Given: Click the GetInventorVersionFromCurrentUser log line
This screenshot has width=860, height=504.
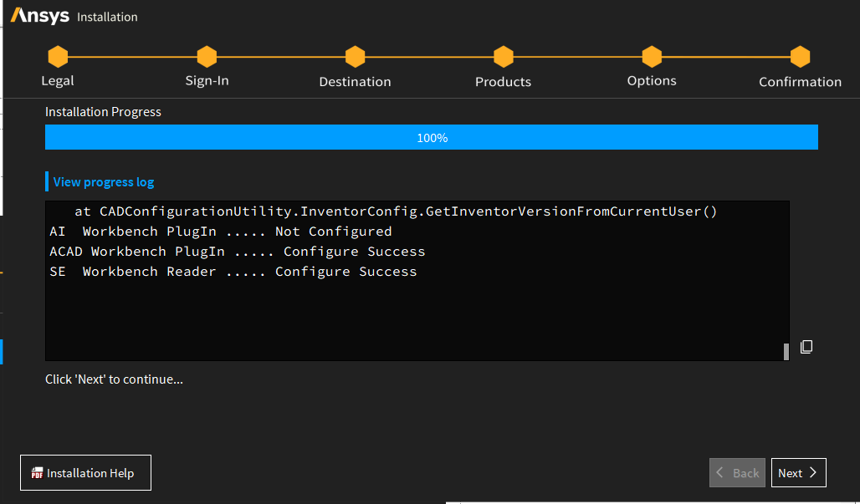Looking at the screenshot, I should (x=396, y=211).
